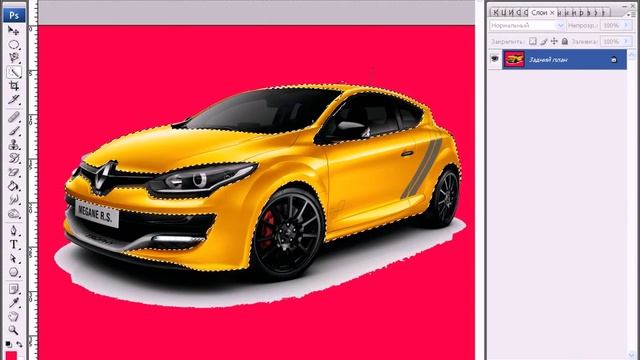640x360 pixels.
Task: Open the Layers panel options menu
Action: [631, 14]
